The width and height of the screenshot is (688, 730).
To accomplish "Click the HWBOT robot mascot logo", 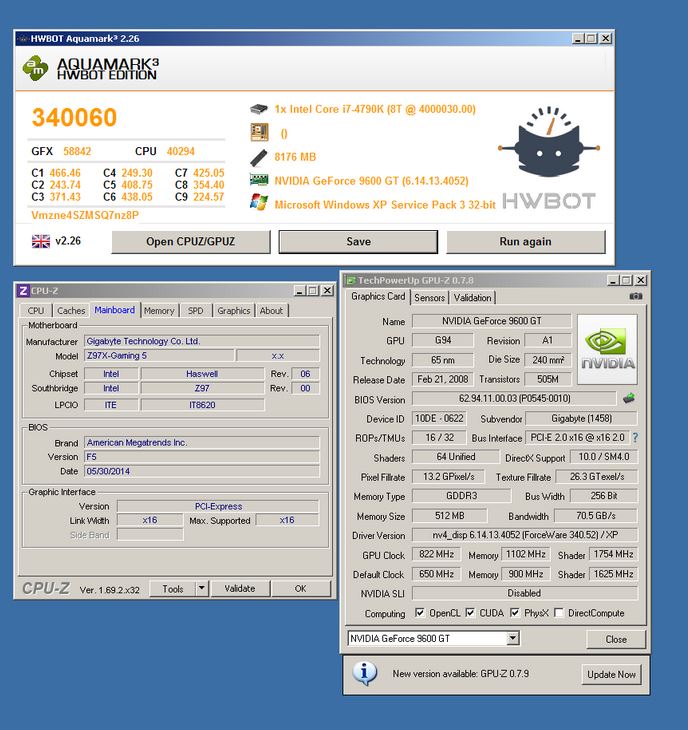I will click(549, 143).
